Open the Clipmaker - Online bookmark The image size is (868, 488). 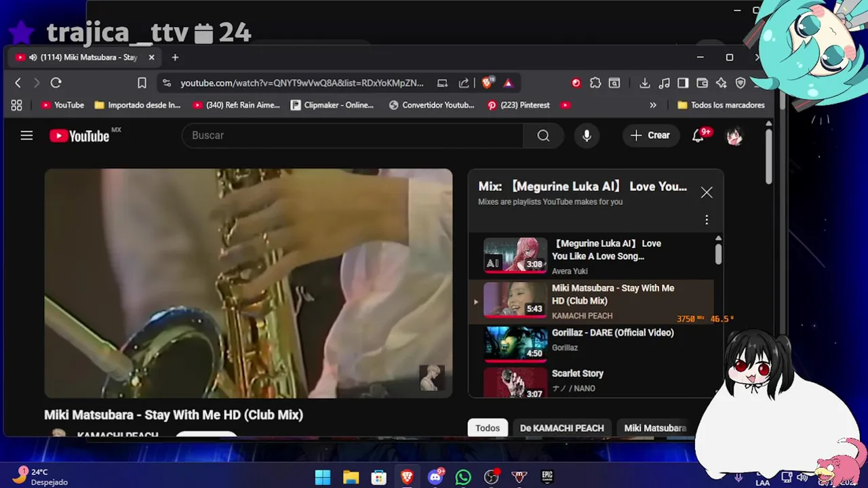tap(332, 105)
